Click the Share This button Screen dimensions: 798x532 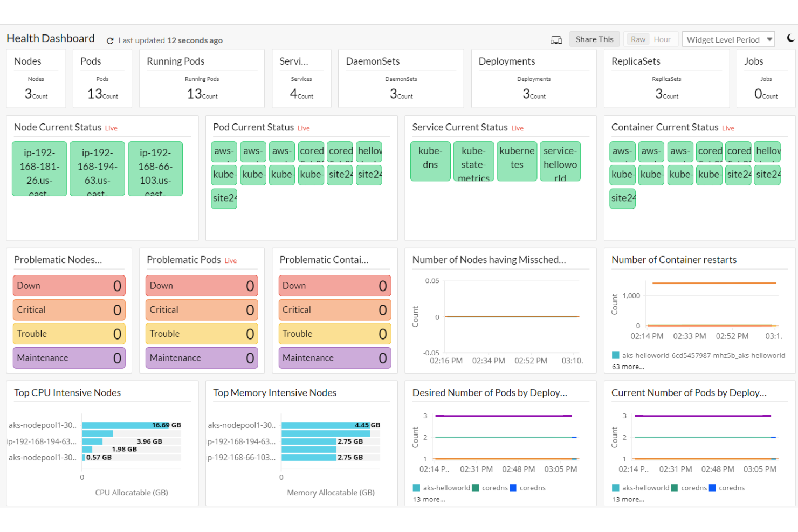(x=594, y=39)
